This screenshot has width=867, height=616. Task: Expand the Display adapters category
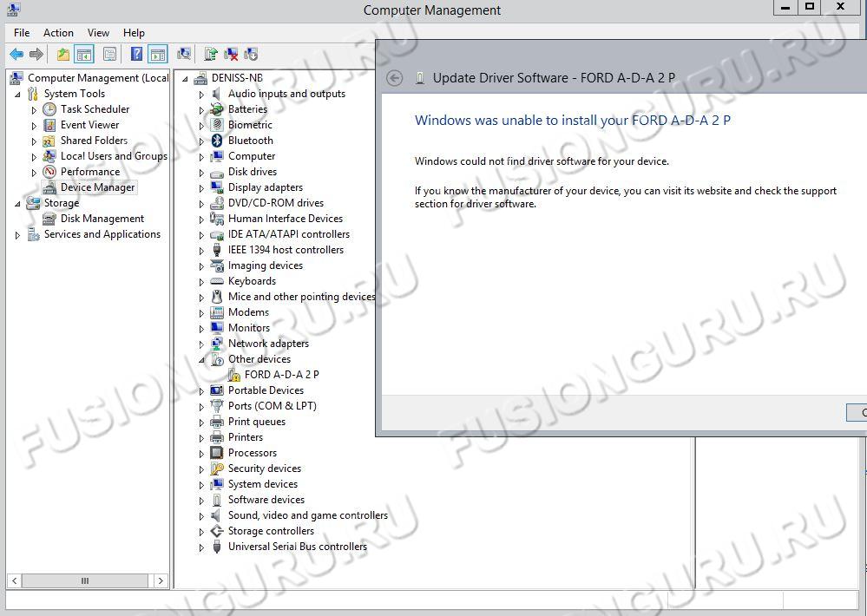tap(201, 188)
